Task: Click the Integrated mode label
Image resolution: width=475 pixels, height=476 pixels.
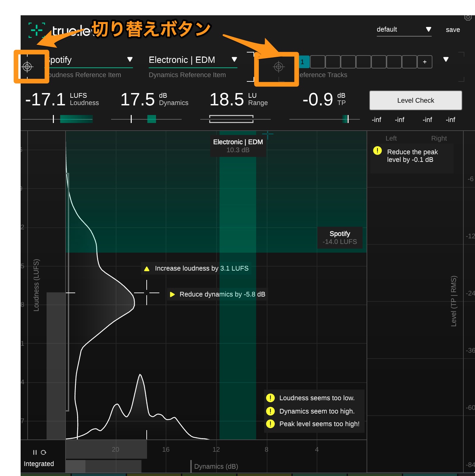Action: pyautogui.click(x=39, y=464)
